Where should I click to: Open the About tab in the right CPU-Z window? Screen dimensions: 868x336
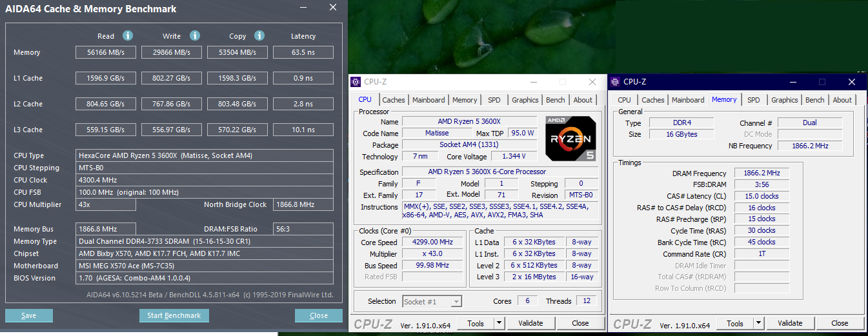842,100
